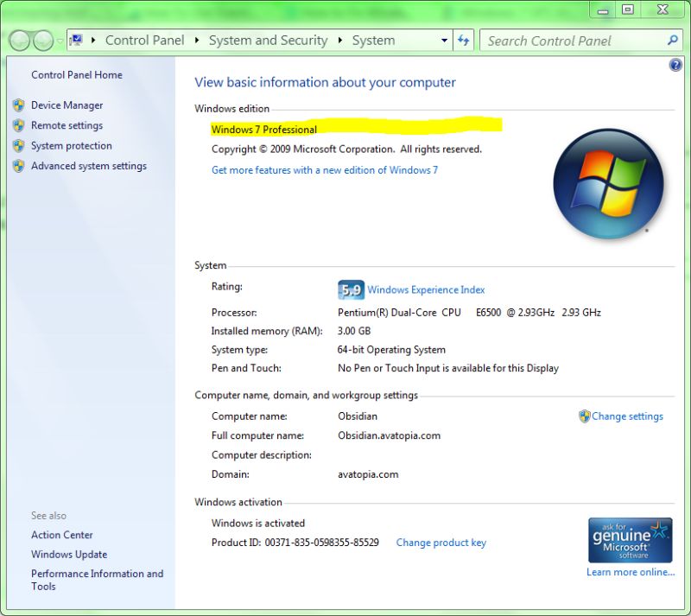
Task: Open Change product key
Action: 441,542
